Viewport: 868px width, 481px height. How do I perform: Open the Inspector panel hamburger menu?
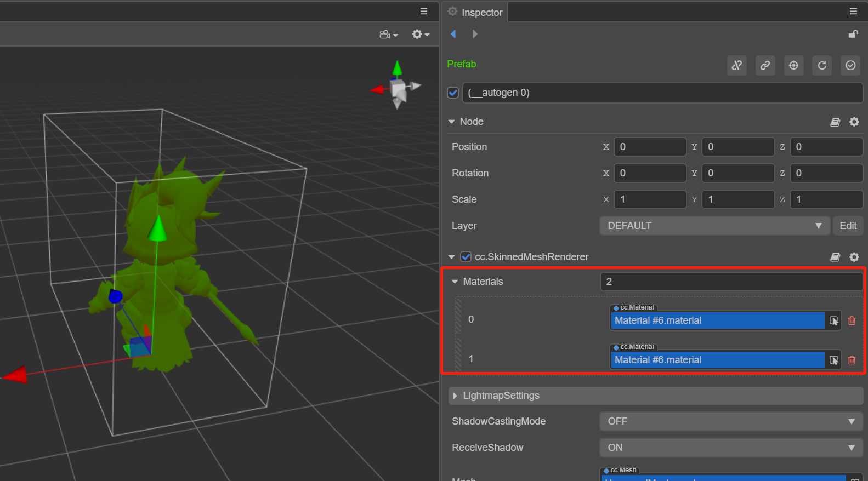853,12
